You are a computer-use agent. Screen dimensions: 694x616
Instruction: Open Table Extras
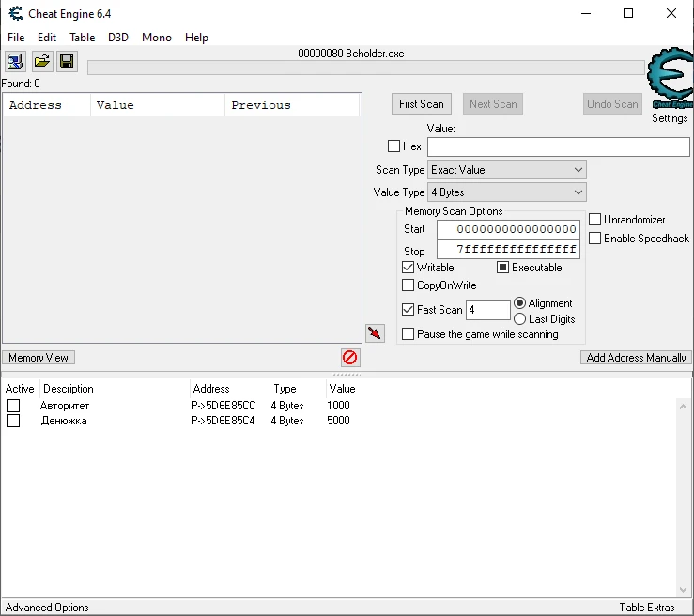click(647, 608)
